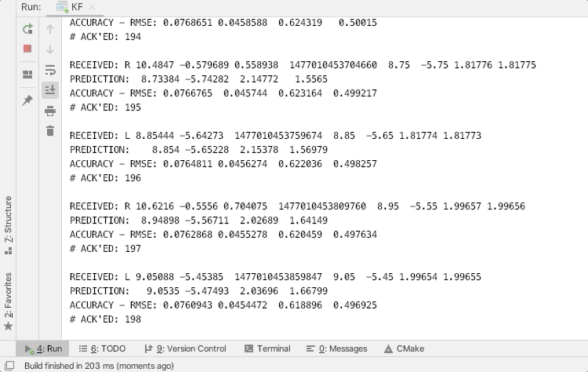The height and width of the screenshot is (372, 588).
Task: Click RMSE line starting 0.0768651
Action: coord(223,23)
